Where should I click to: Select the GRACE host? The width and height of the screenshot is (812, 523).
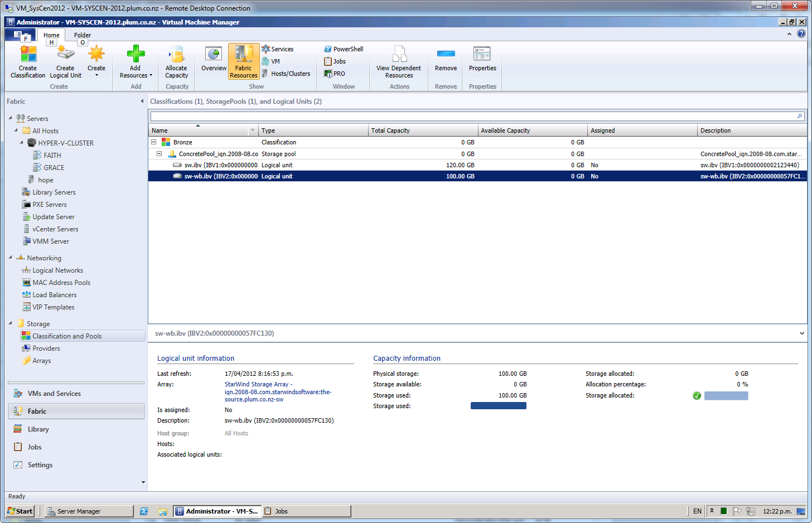[x=54, y=167]
